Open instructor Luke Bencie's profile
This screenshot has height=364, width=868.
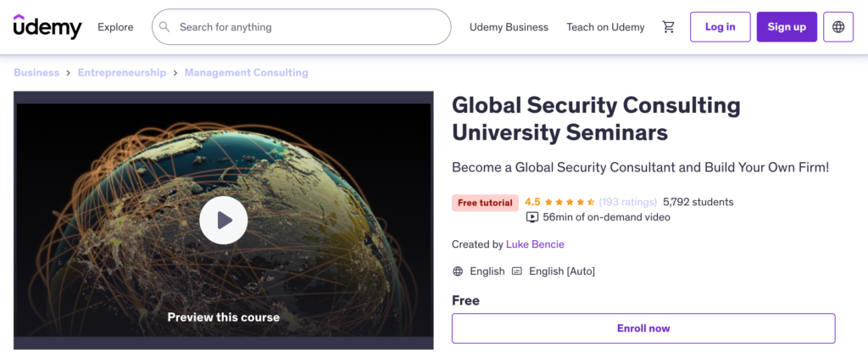535,244
